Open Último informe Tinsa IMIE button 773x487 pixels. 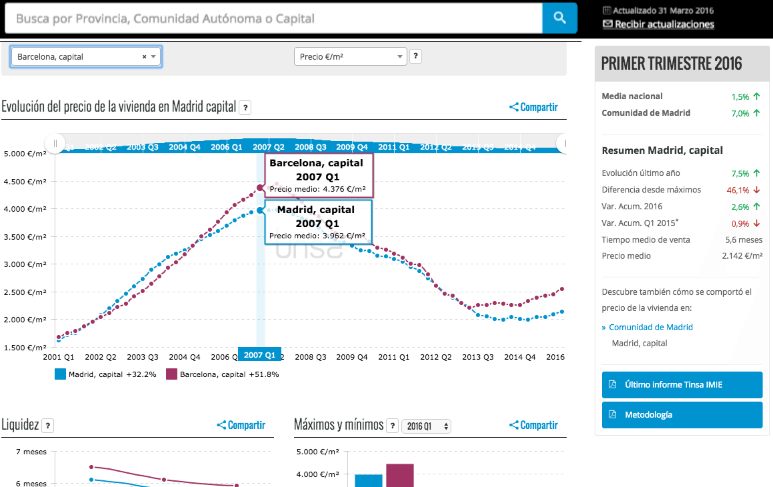(x=682, y=384)
